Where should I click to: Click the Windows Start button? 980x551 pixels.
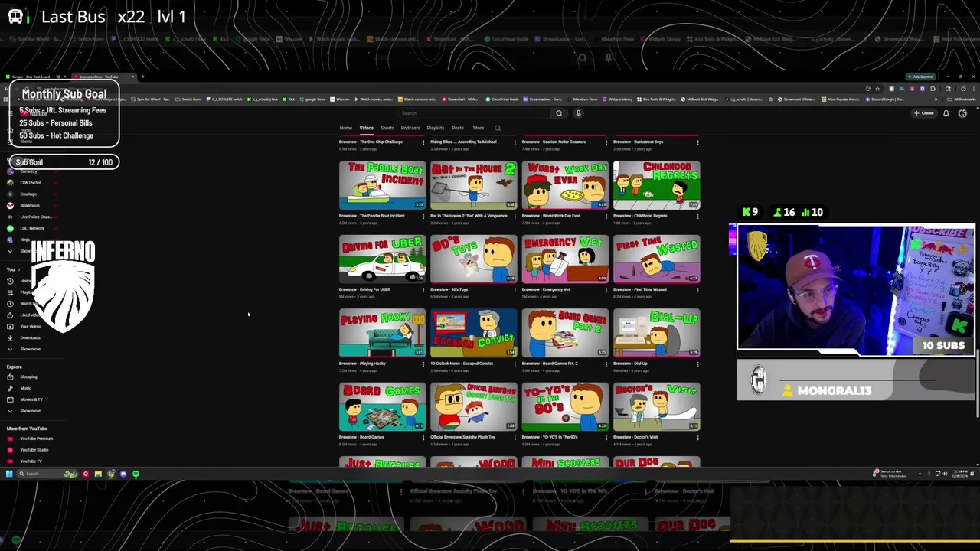(x=9, y=474)
